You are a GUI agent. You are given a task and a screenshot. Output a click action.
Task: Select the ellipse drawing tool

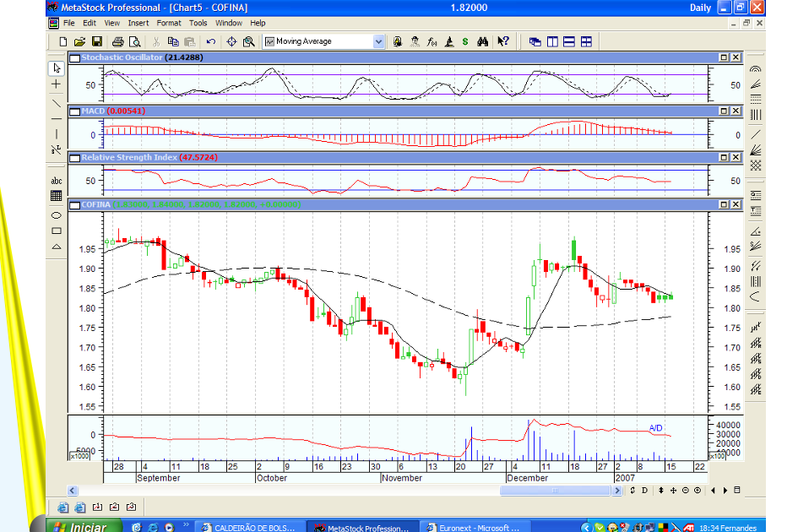click(x=57, y=214)
